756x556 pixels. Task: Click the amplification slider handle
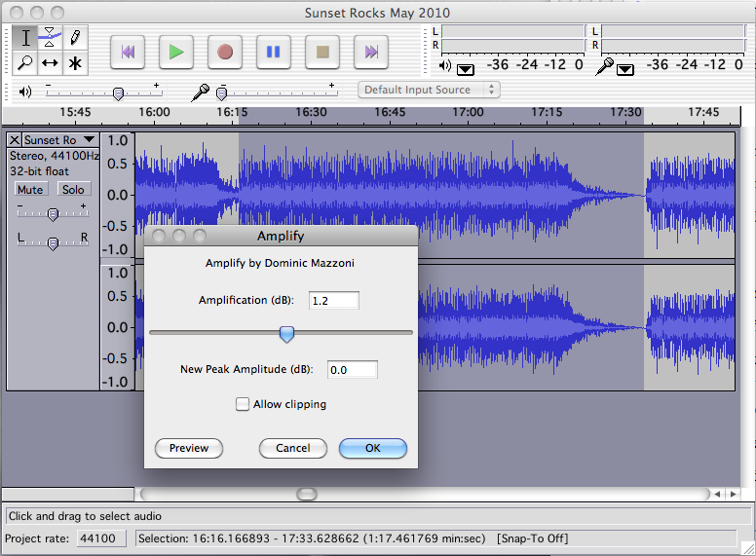286,334
